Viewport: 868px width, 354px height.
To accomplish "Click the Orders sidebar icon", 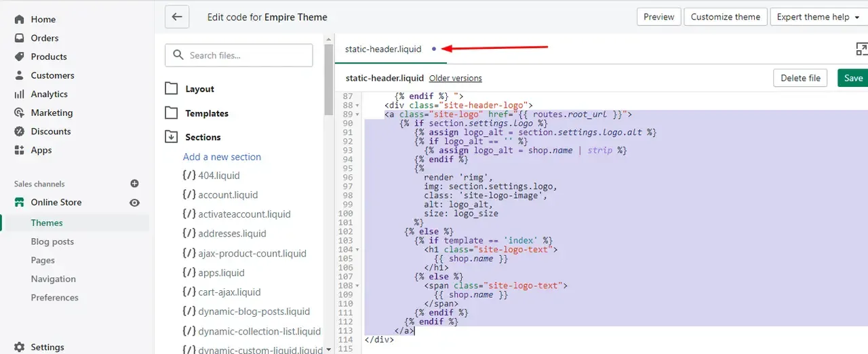I will 19,38.
